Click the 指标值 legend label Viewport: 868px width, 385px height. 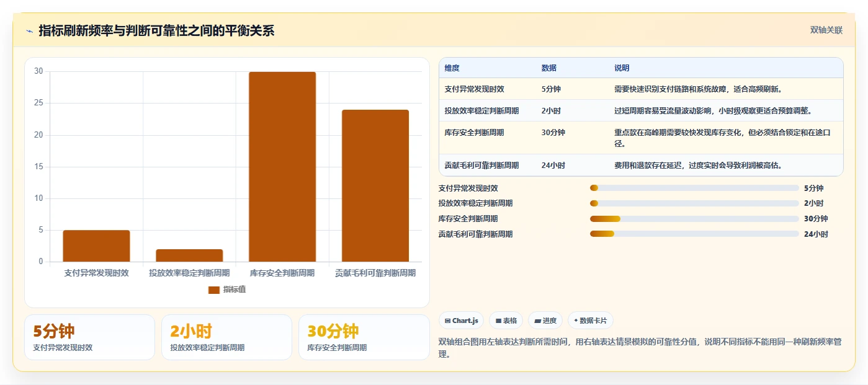[x=235, y=290]
